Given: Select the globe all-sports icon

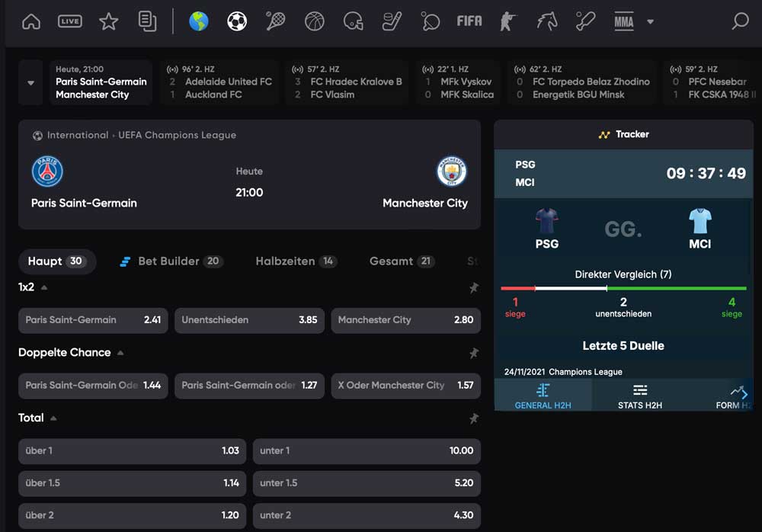Looking at the screenshot, I should (x=198, y=21).
